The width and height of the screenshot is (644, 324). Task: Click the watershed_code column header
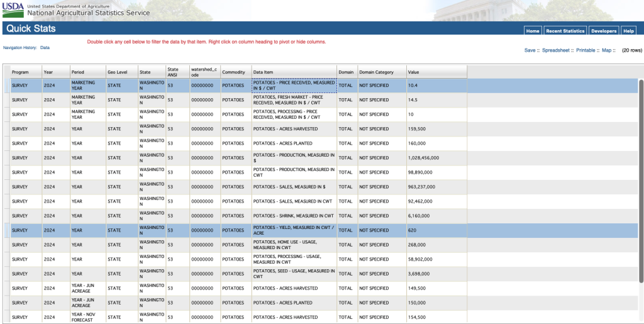tap(204, 72)
